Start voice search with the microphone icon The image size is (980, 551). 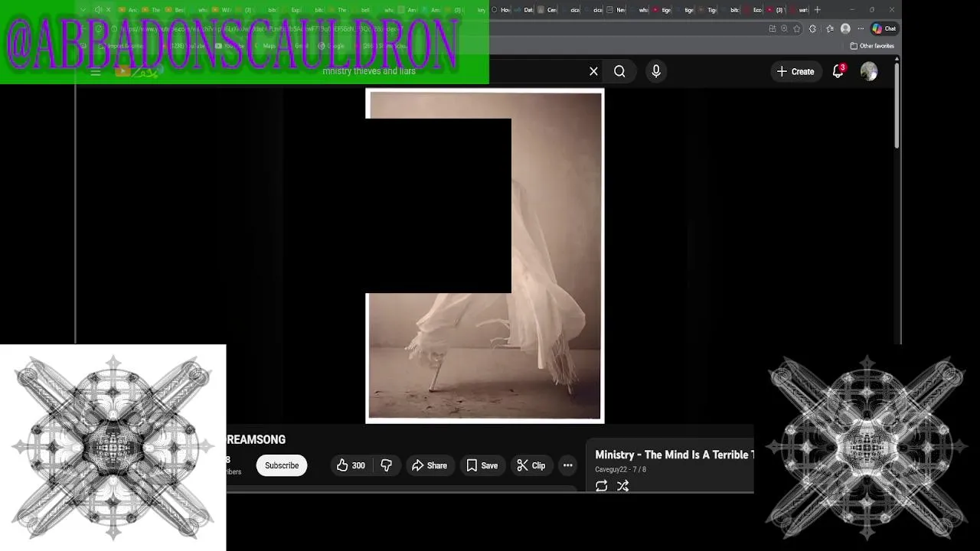pos(656,71)
